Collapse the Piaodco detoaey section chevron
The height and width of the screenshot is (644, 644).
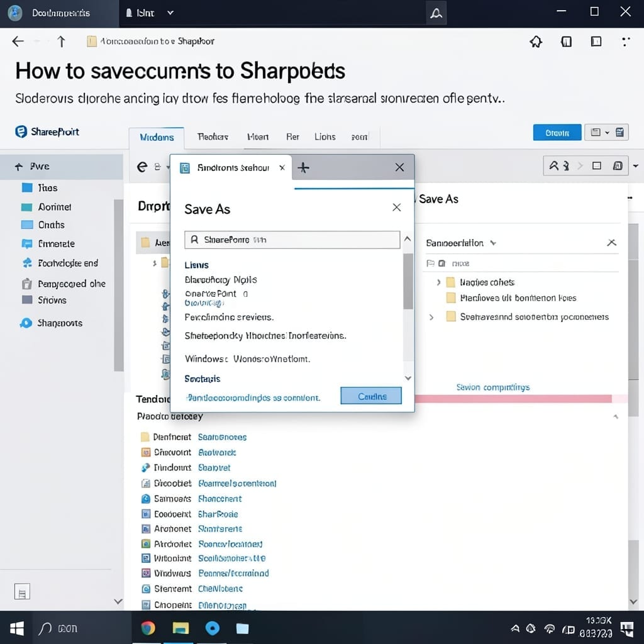[615, 416]
